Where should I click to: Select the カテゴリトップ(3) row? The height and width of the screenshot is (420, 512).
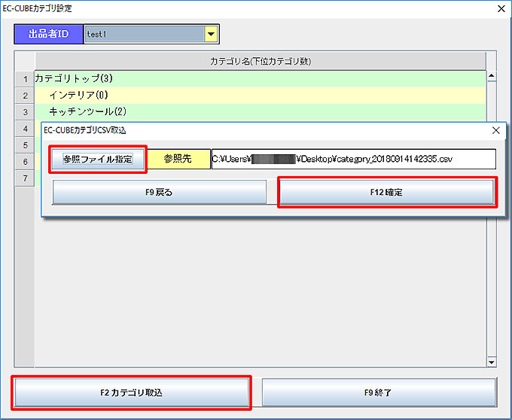click(260, 78)
